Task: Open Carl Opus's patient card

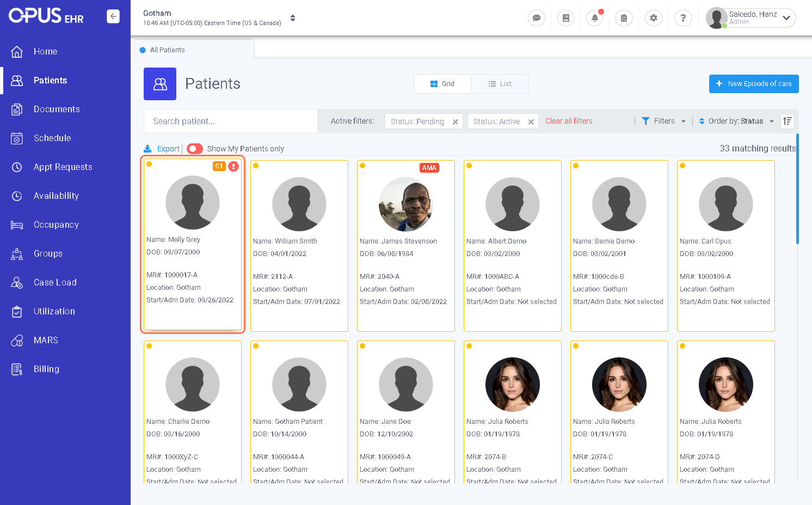Action: [x=726, y=246]
